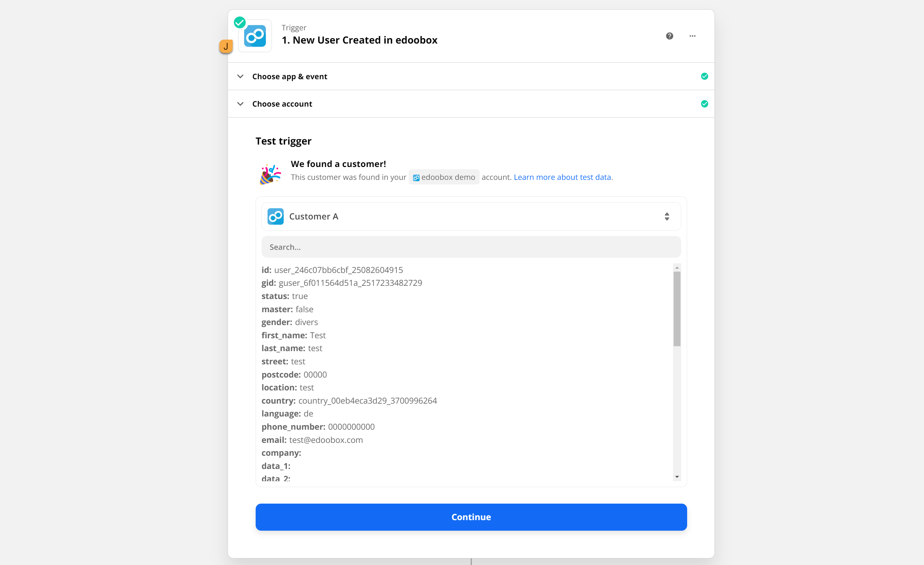The width and height of the screenshot is (924, 565).
Task: Click the customer data list scrollbar thumb
Action: click(677, 308)
